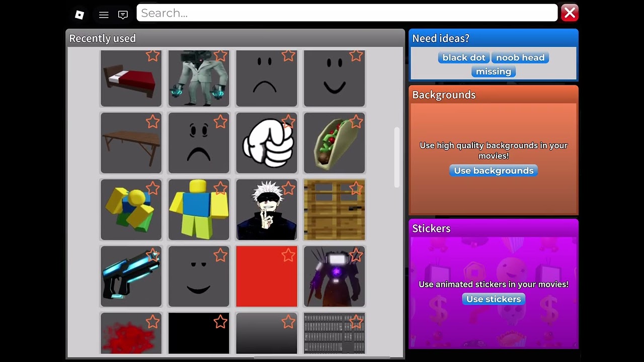Click the vertical scrollbar in item list

[397, 157]
